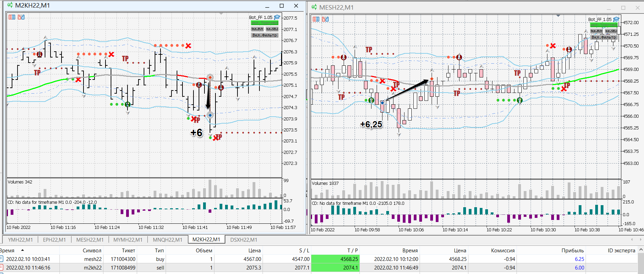Toggle Вкл.SELL button in M2KH22 chart
The height and width of the screenshot is (274, 644).
272,29
